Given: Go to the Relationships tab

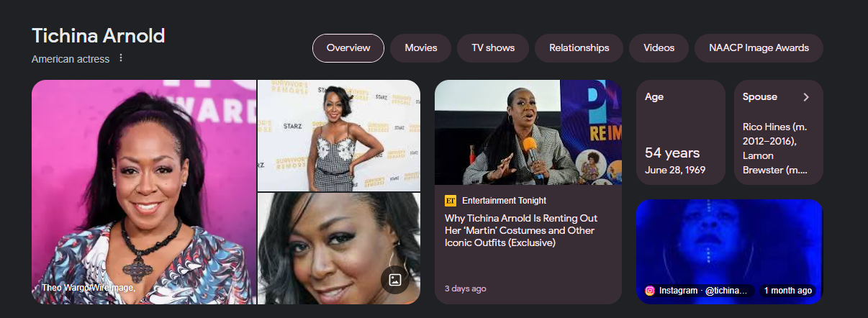Looking at the screenshot, I should pyautogui.click(x=579, y=48).
